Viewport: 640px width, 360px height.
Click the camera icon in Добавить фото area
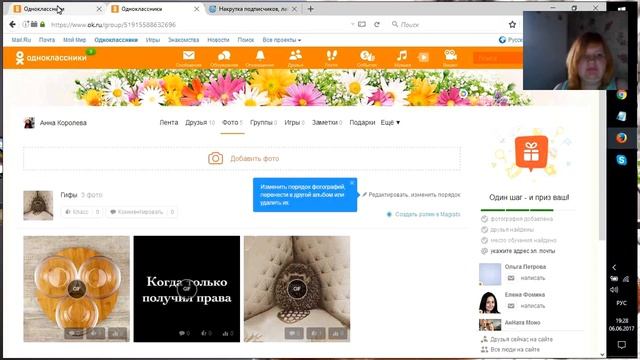(x=216, y=158)
